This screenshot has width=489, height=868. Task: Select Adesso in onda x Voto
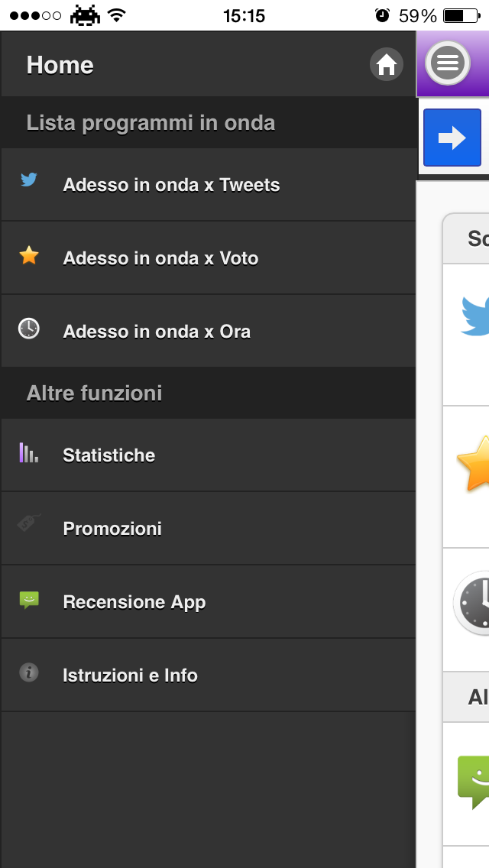[x=160, y=258]
